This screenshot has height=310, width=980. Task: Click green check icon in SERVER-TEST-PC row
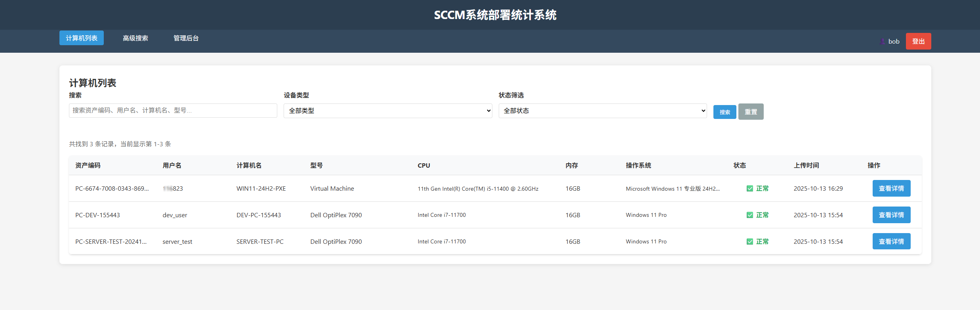[750, 242]
